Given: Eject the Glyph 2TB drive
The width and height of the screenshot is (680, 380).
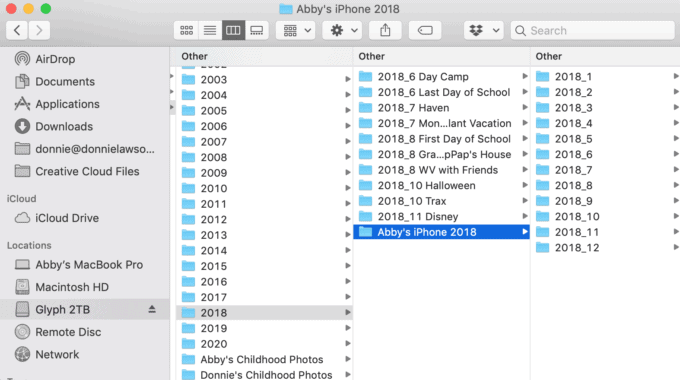Looking at the screenshot, I should [x=152, y=309].
